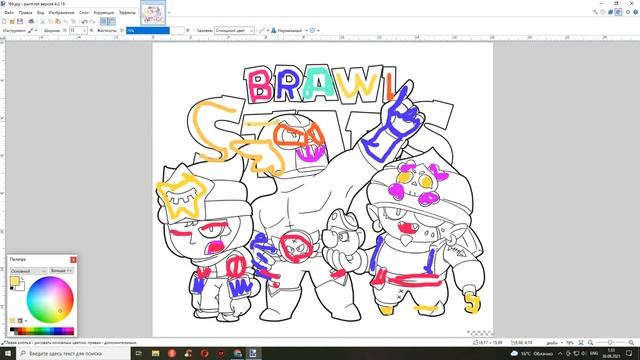640x360 pixels.
Task: Decrease brush width with minus button
Action: point(65,30)
